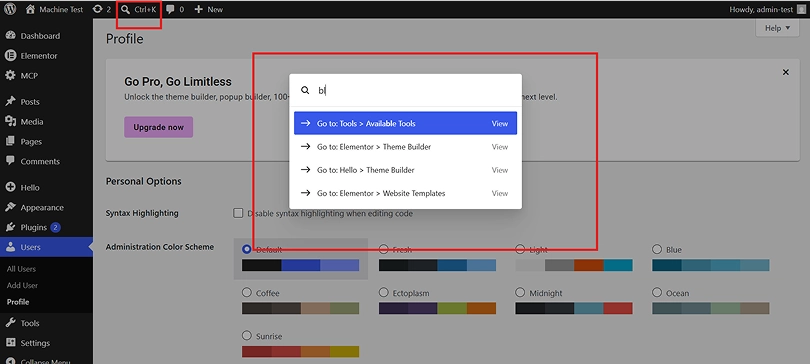The width and height of the screenshot is (810, 364).
Task: Click the search icon in command palette
Action: tap(305, 90)
